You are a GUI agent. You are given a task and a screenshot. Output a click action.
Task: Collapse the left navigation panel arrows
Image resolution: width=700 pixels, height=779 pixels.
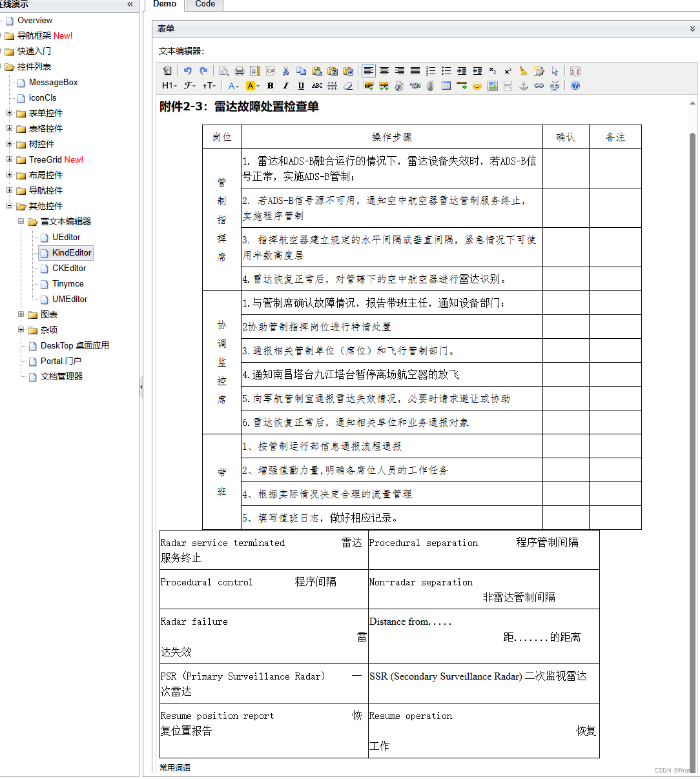[130, 5]
